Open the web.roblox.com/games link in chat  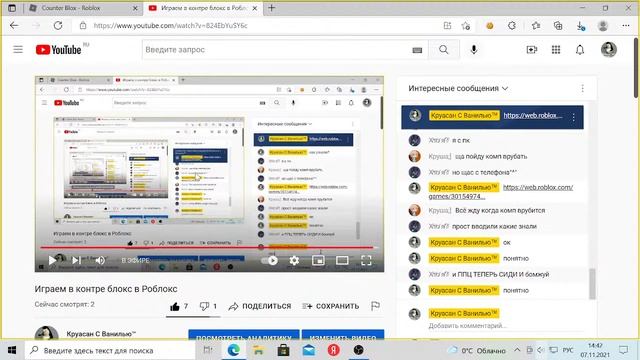point(501,192)
